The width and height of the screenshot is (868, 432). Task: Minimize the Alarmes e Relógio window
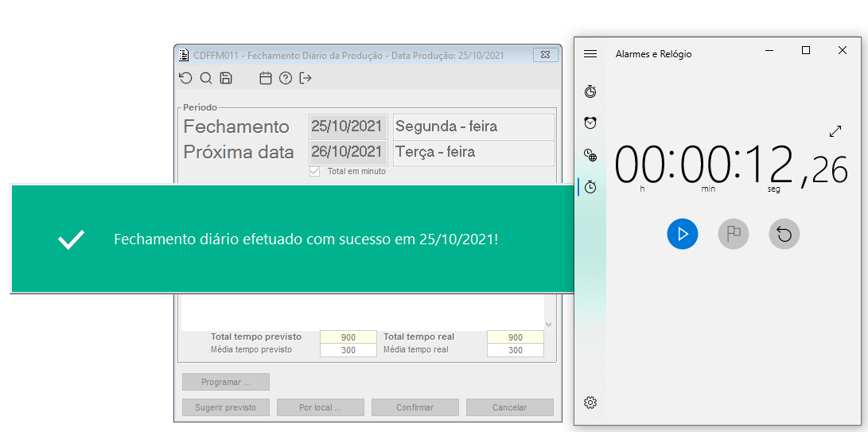coord(769,50)
